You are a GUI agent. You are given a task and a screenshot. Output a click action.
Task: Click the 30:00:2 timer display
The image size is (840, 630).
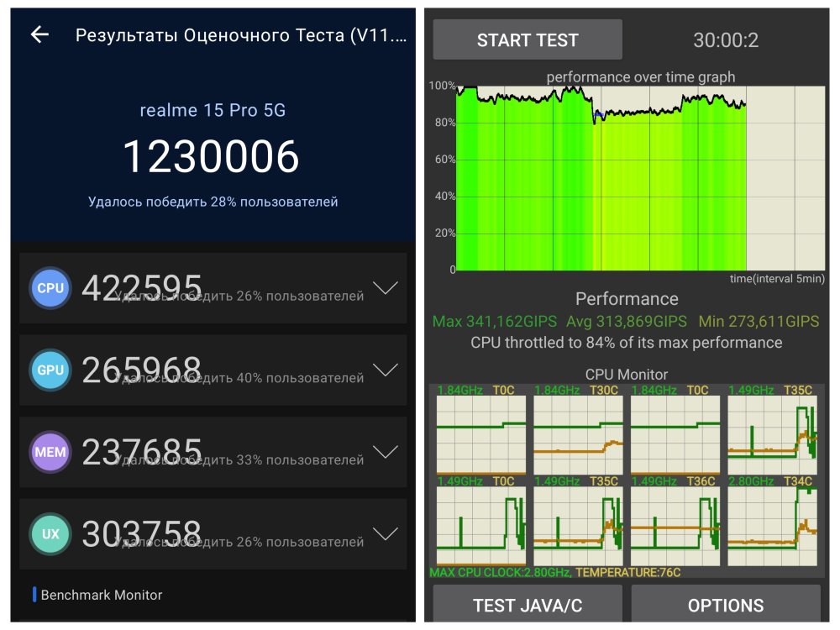(x=726, y=40)
